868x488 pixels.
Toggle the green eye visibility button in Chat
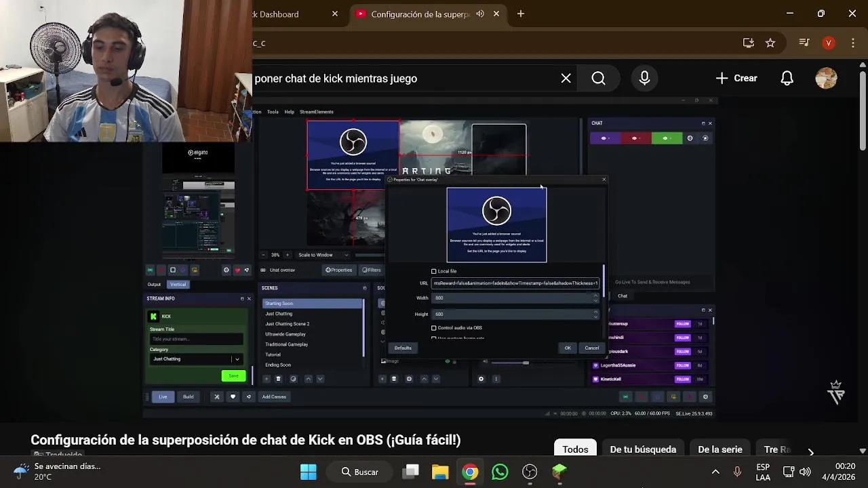[x=666, y=138]
